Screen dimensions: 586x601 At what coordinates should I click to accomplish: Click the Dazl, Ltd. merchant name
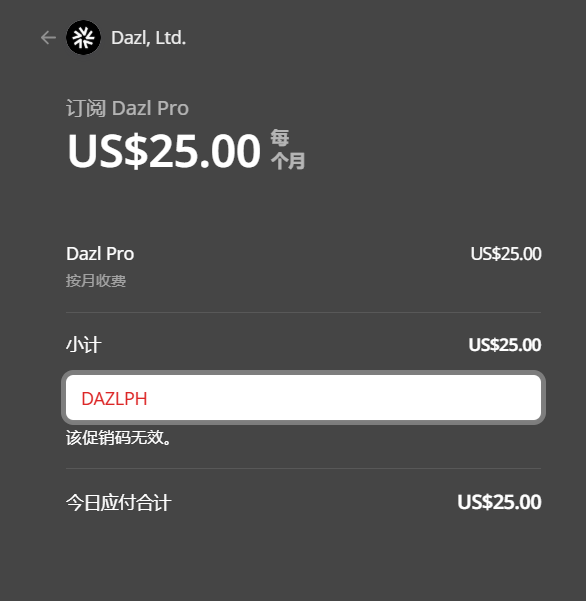click(149, 38)
